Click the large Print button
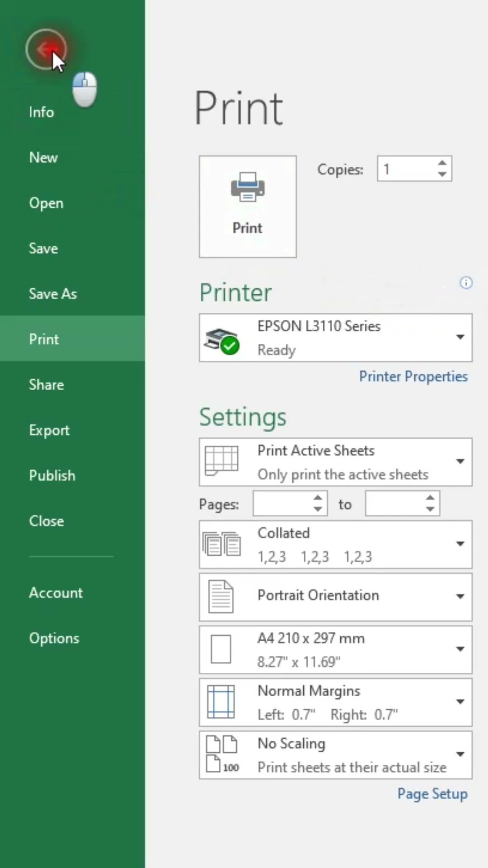This screenshot has width=488, height=868. (248, 207)
